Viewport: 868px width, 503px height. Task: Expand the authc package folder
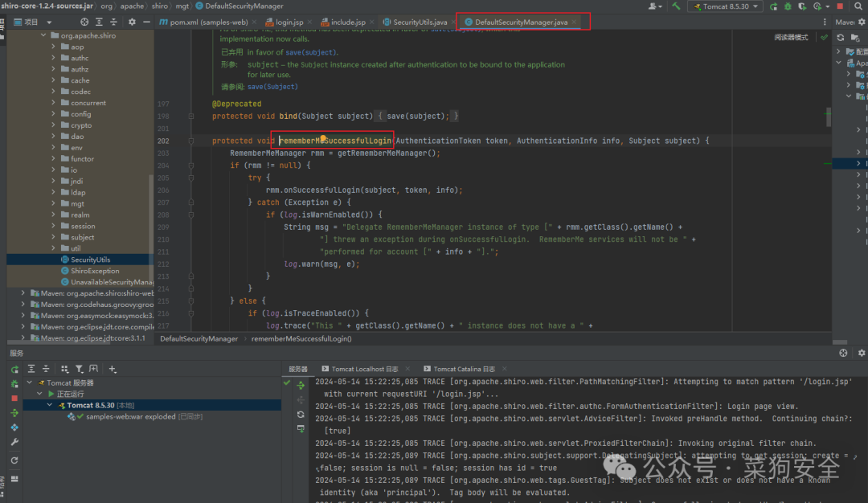(54, 58)
